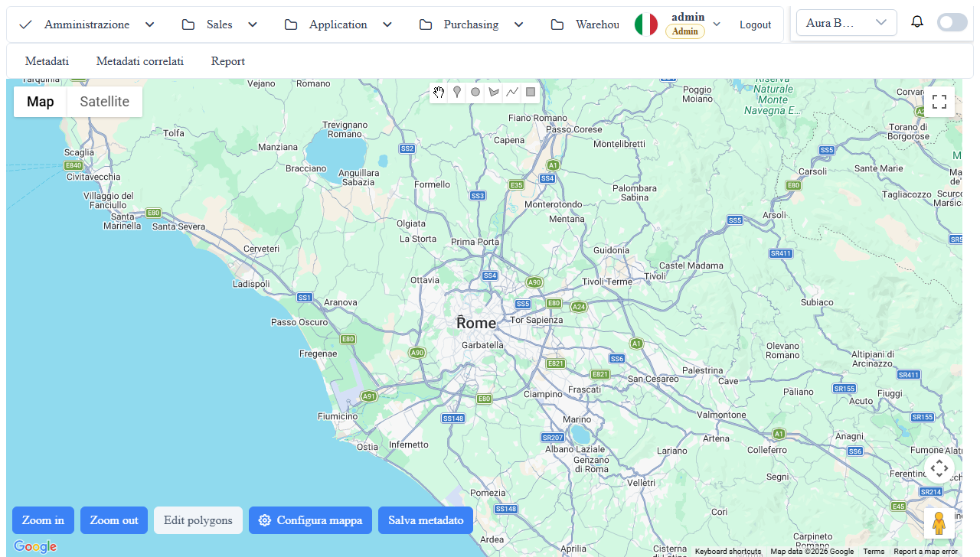This screenshot has height=557, width=980.
Task: Click the Google logo on map
Action: (x=35, y=546)
